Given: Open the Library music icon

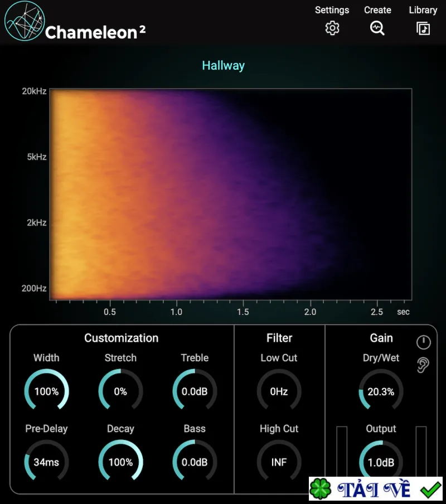Looking at the screenshot, I should (423, 28).
